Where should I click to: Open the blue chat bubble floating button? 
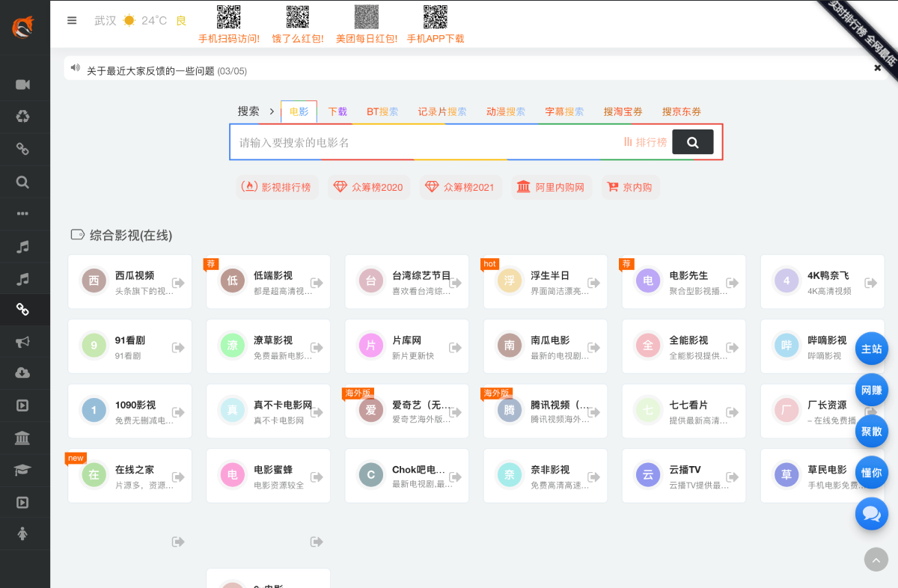[x=871, y=514]
